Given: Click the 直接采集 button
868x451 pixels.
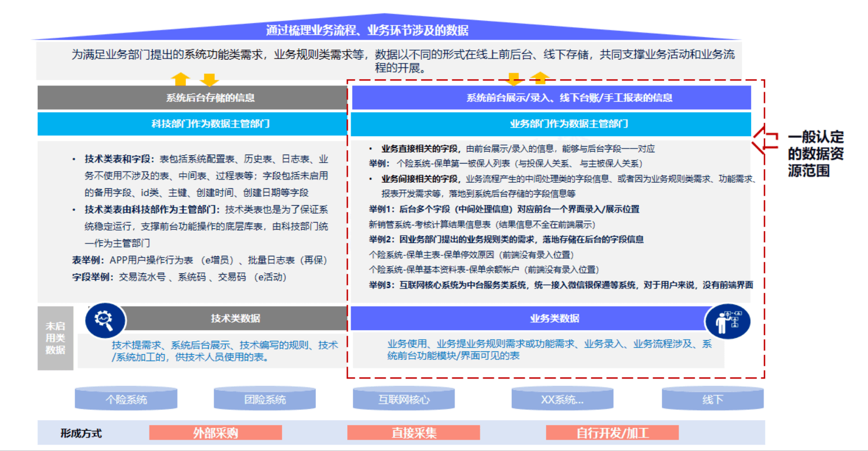Looking at the screenshot, I should pyautogui.click(x=413, y=432).
